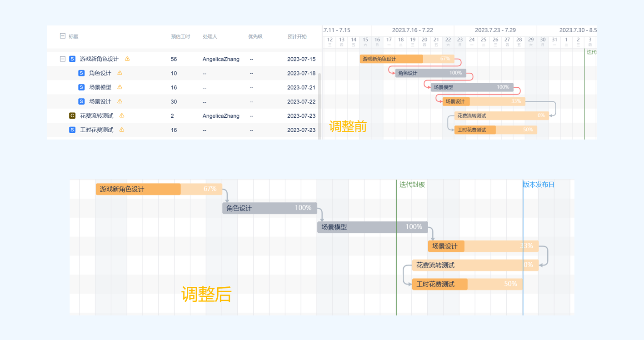Image resolution: width=644 pixels, height=340 pixels.
Task: Open the 工时花费测试 task title
Action: pyautogui.click(x=96, y=130)
